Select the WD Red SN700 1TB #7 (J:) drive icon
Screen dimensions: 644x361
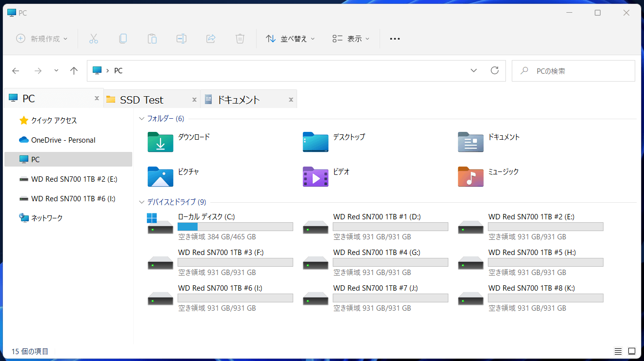coord(316,298)
